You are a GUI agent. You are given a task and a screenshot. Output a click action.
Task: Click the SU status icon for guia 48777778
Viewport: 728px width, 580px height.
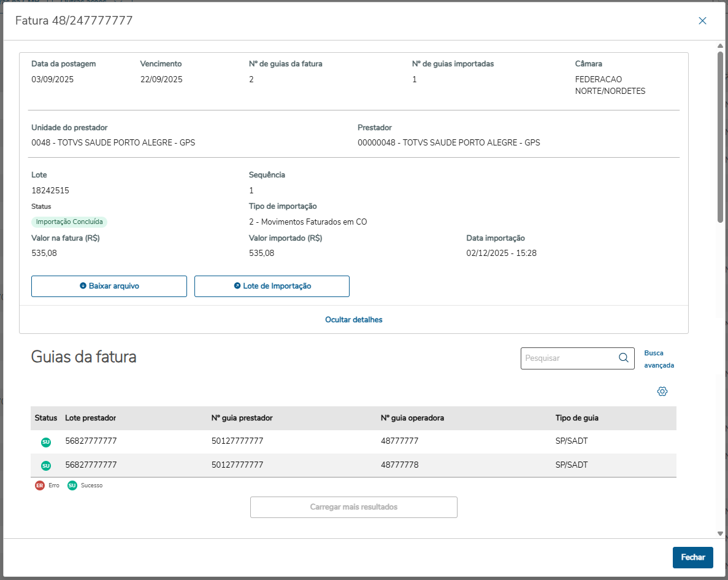(46, 465)
